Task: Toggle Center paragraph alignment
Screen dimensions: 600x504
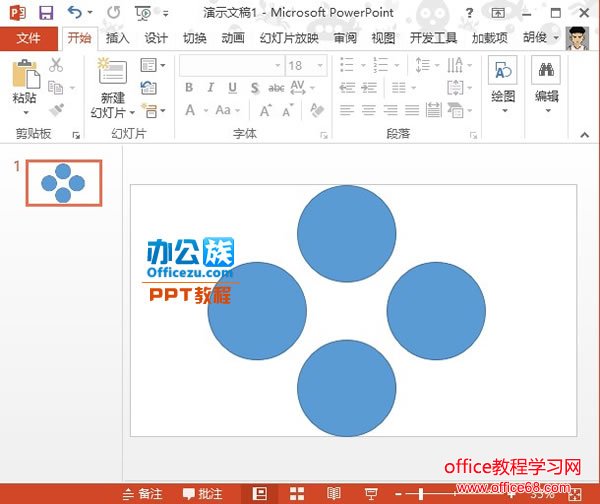Action: (x=368, y=111)
